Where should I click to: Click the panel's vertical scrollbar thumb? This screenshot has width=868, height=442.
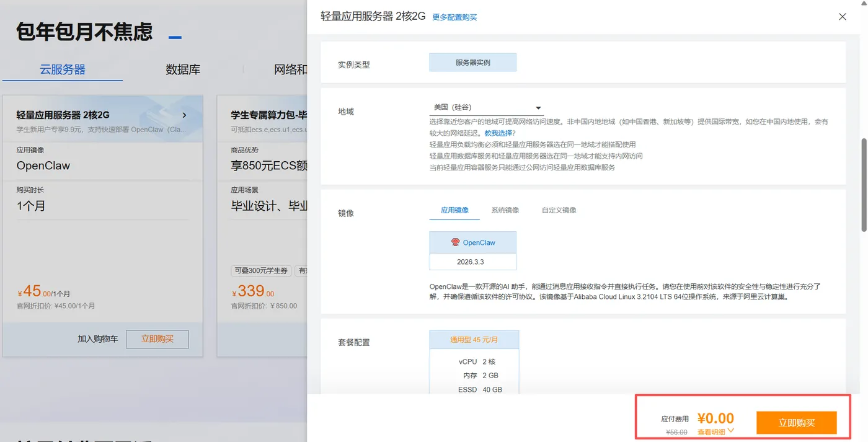click(864, 185)
